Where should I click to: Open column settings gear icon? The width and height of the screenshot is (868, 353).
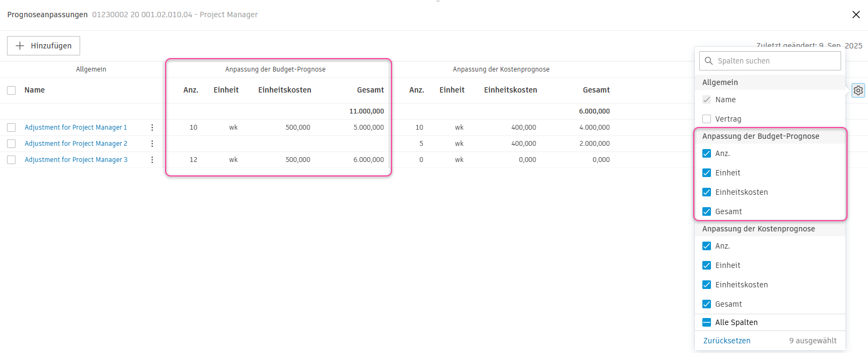point(858,90)
